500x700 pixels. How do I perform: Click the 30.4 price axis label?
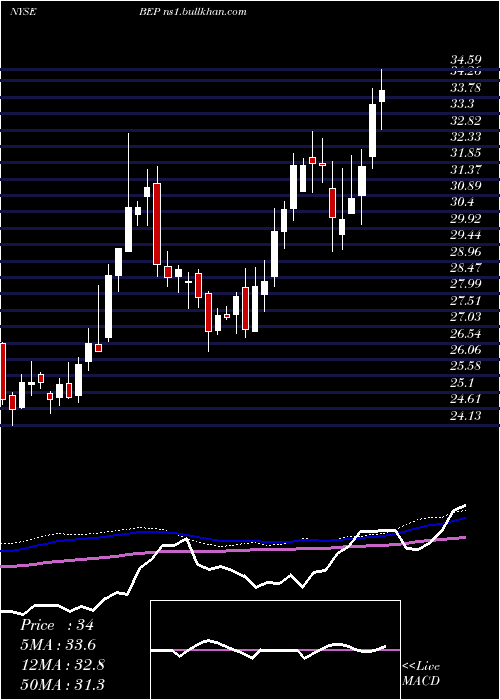(462, 202)
